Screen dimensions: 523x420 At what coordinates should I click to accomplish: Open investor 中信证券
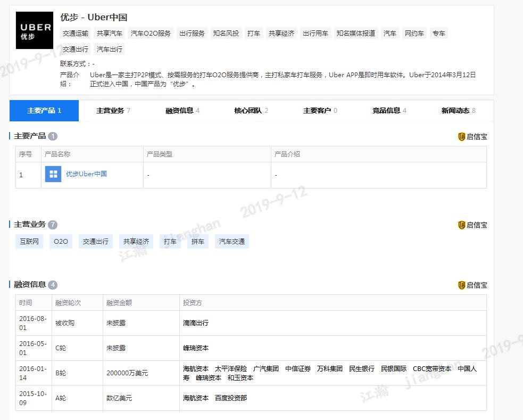click(x=298, y=368)
